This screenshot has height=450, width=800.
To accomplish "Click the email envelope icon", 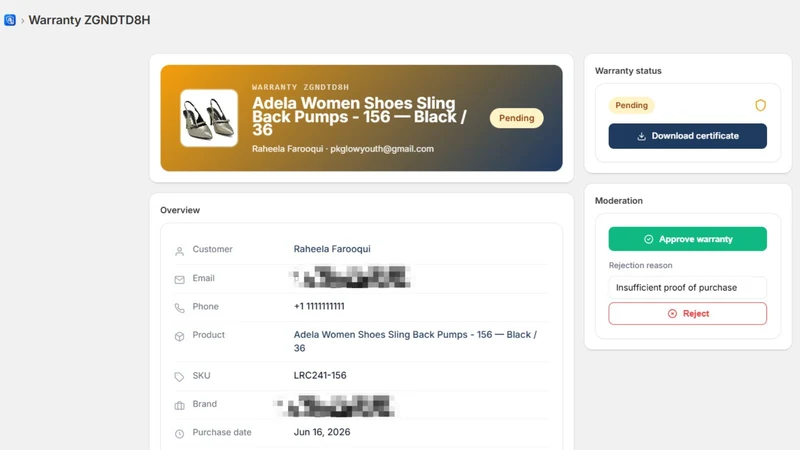I will coord(180,280).
